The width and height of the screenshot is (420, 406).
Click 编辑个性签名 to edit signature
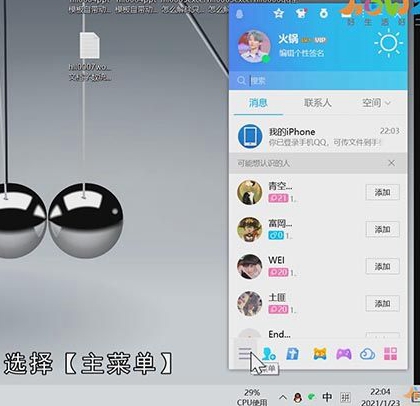coord(302,53)
